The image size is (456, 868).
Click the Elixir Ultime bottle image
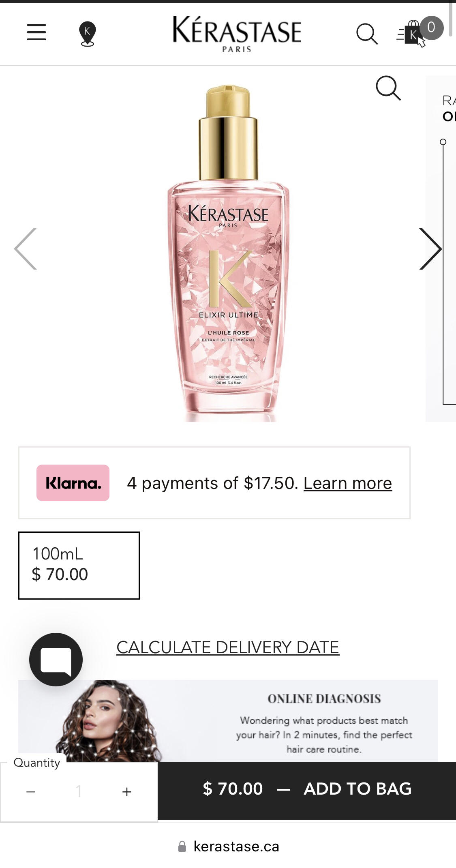click(228, 259)
